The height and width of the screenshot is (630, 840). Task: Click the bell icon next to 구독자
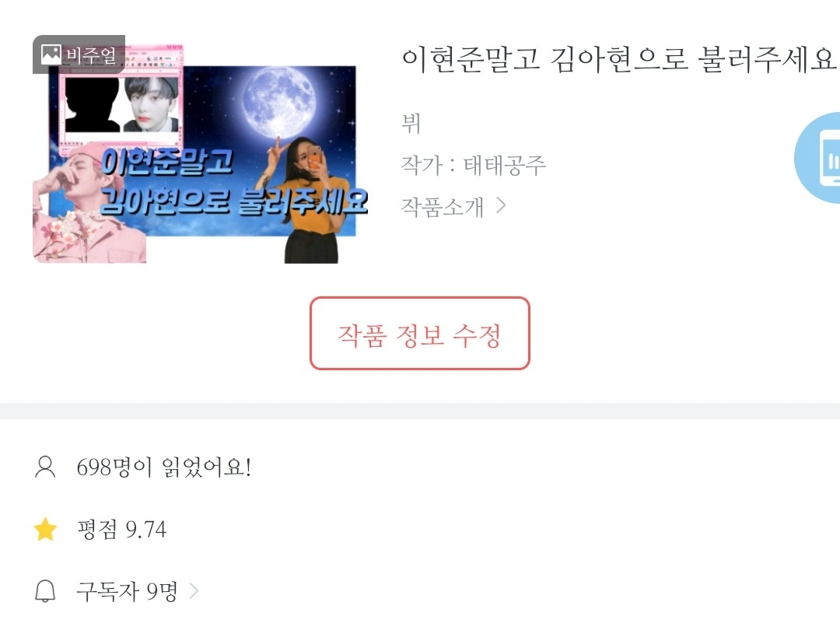[x=46, y=591]
